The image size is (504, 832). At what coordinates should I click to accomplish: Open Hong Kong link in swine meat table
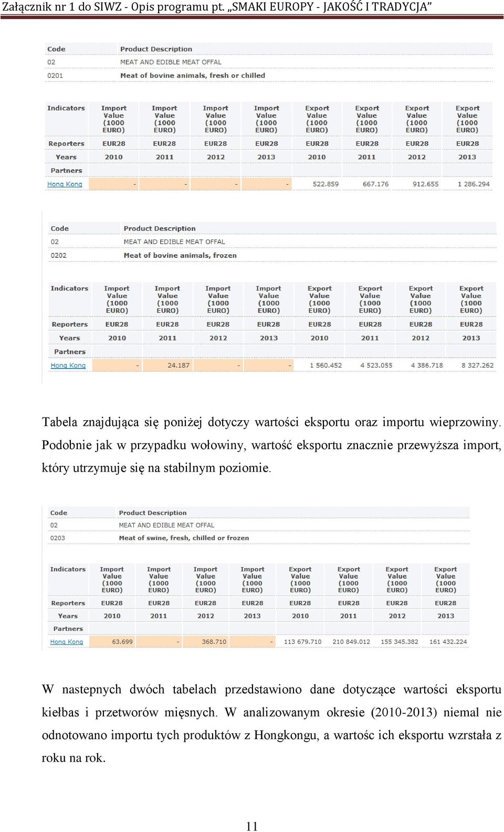pyautogui.click(x=67, y=642)
